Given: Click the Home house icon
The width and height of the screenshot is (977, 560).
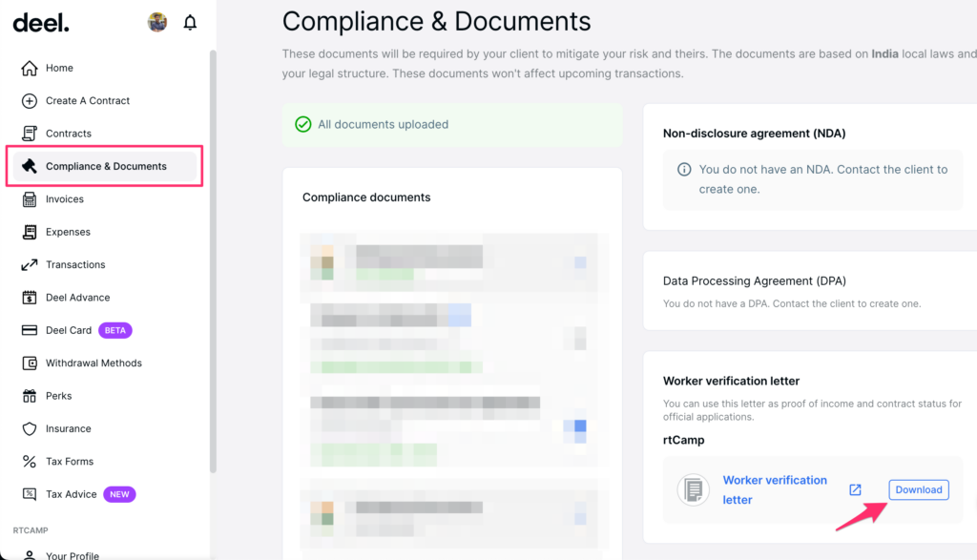Looking at the screenshot, I should coord(30,68).
